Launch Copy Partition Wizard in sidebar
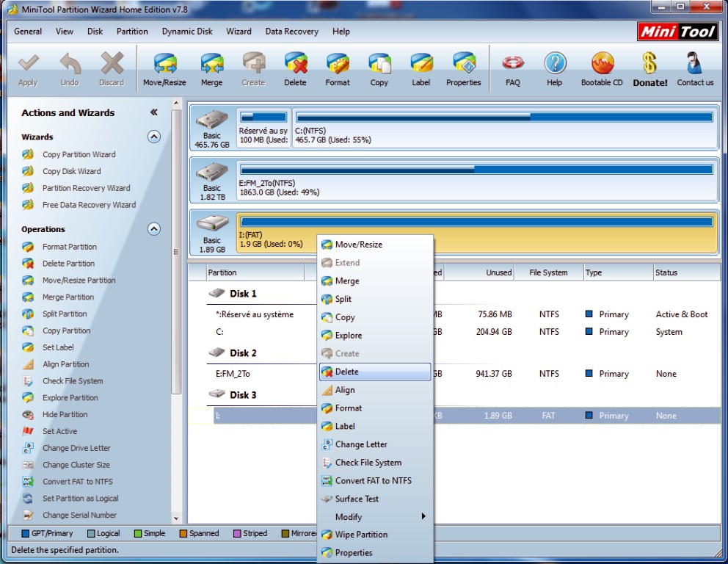 click(79, 154)
